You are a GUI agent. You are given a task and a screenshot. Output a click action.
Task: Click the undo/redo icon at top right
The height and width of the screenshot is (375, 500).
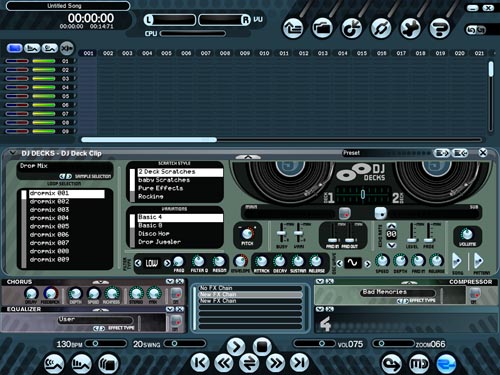[x=476, y=30]
